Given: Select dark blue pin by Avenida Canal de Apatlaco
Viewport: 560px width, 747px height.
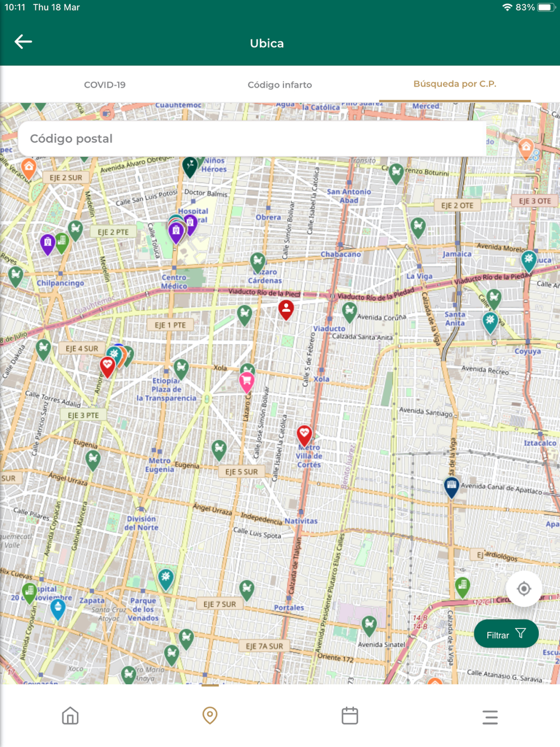Looking at the screenshot, I should point(451,487).
